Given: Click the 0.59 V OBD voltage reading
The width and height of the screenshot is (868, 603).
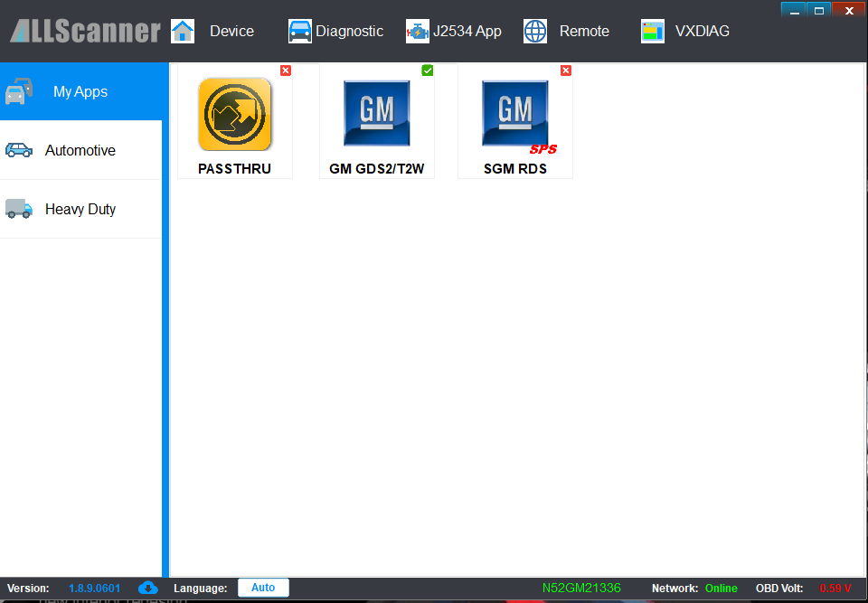Looking at the screenshot, I should tap(835, 588).
